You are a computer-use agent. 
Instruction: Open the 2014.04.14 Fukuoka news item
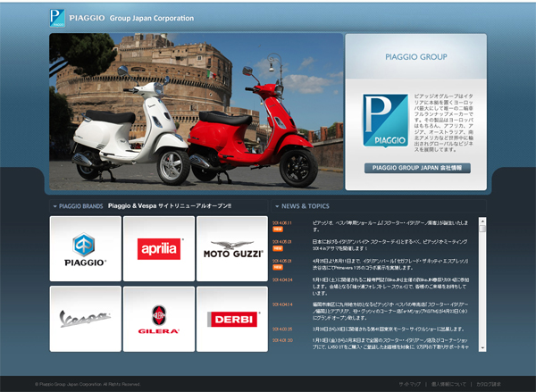pyautogui.click(x=390, y=311)
